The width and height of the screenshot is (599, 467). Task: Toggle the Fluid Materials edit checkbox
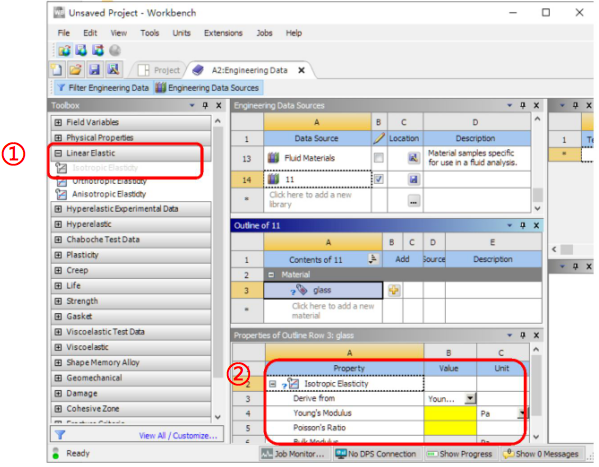tap(379, 158)
